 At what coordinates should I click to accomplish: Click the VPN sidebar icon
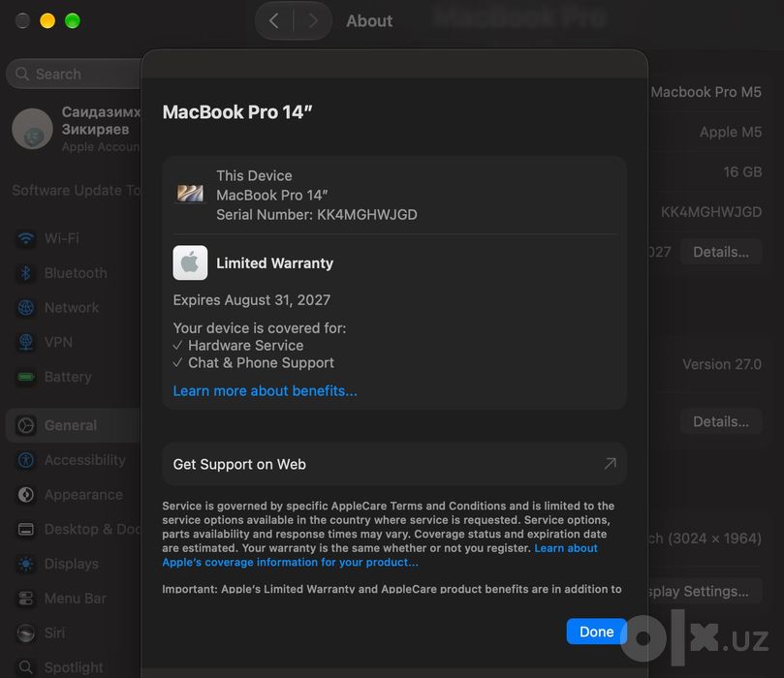tap(26, 342)
